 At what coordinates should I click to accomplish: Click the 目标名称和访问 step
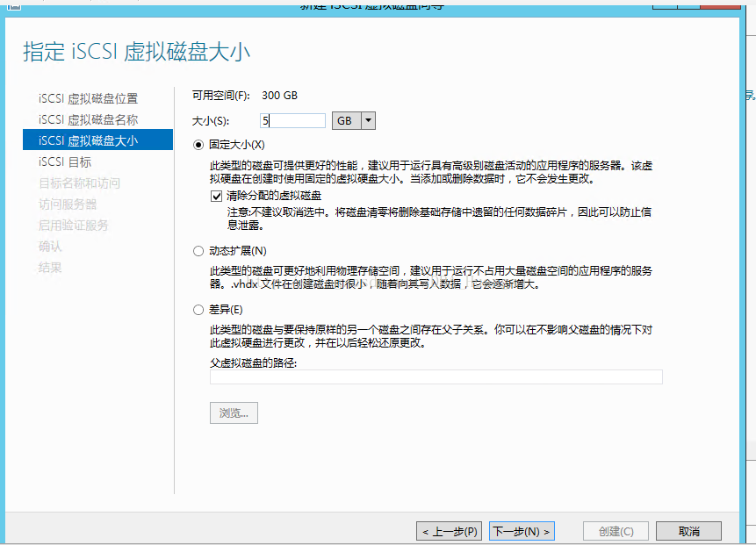click(80, 183)
